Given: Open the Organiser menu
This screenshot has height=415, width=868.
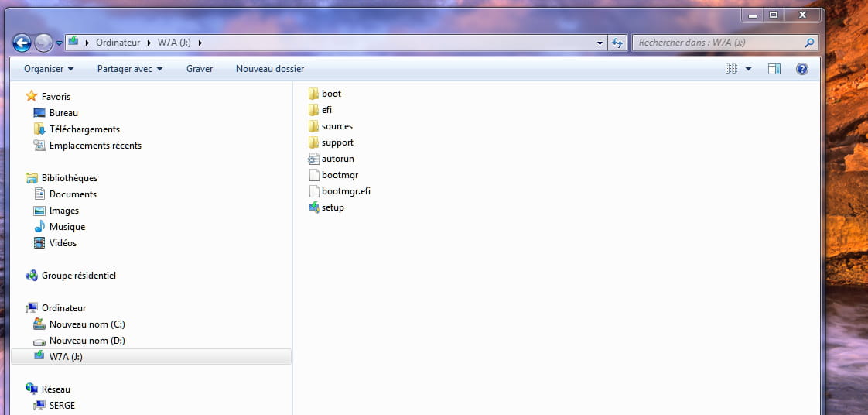Looking at the screenshot, I should (49, 69).
